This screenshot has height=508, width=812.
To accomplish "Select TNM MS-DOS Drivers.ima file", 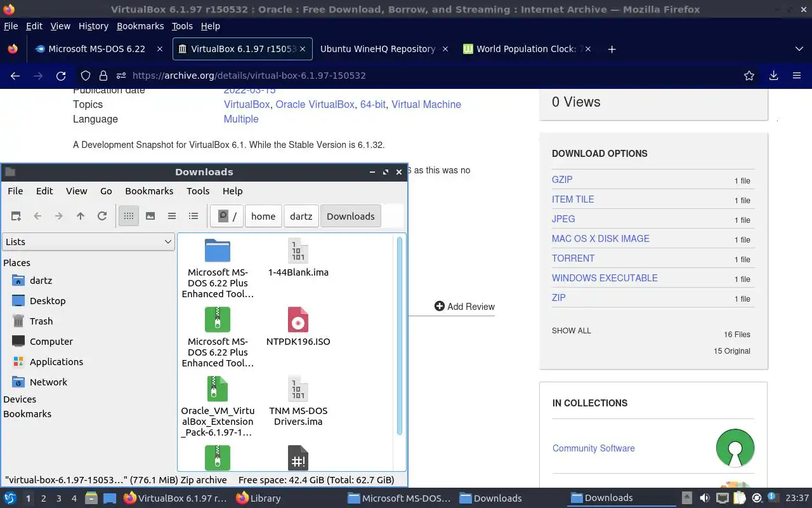I will (298, 401).
